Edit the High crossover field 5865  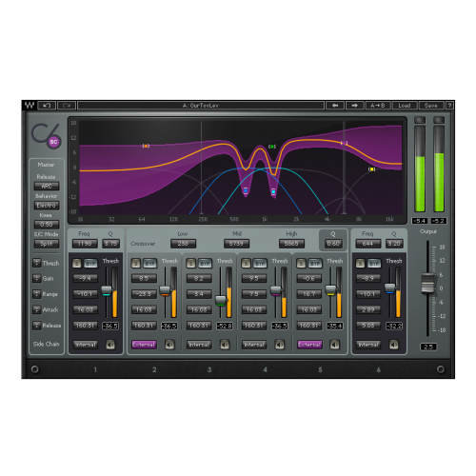pos(291,244)
